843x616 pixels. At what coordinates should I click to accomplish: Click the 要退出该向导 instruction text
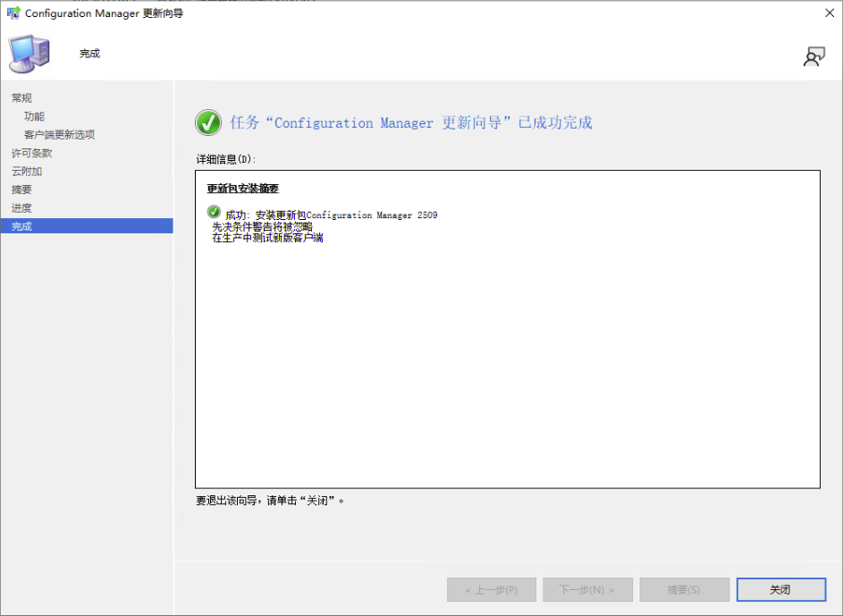270,501
